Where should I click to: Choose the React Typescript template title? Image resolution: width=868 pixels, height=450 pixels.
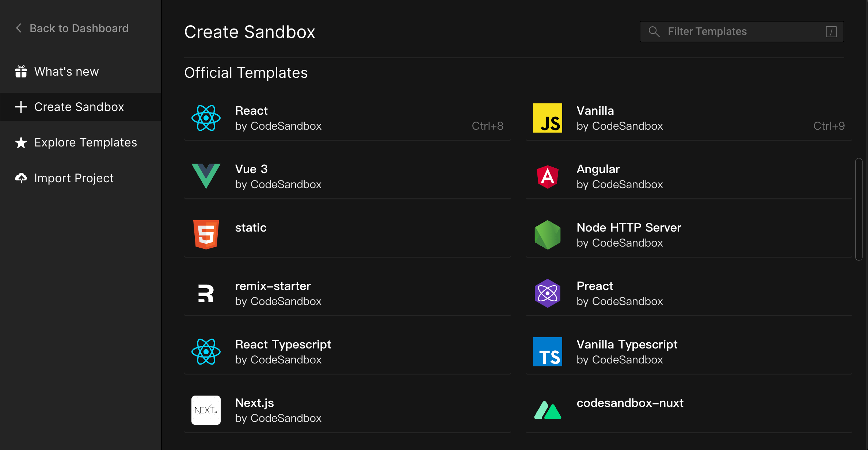click(283, 344)
